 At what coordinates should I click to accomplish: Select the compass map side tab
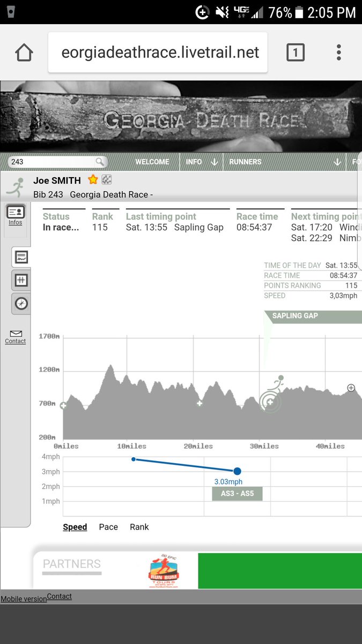[21, 304]
